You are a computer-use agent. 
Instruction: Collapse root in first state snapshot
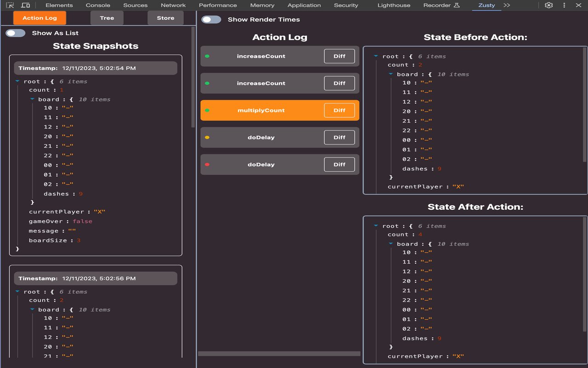tap(17, 81)
